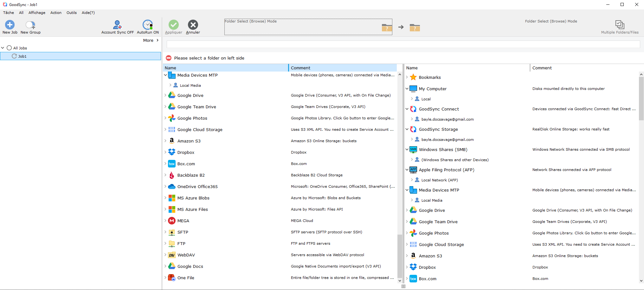Select Job1 in the jobs list
The image size is (644, 290).
pyautogui.click(x=22, y=56)
